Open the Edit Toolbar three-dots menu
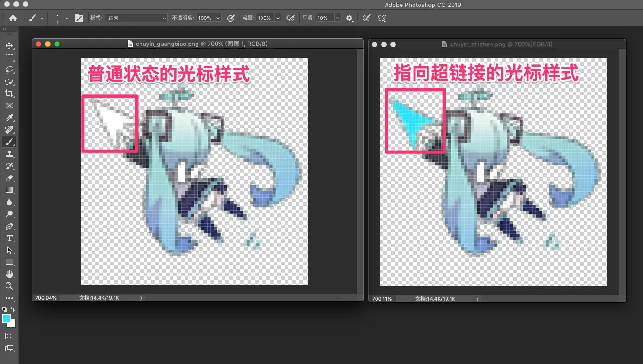Screen dimensions: 643x364 click(9, 298)
